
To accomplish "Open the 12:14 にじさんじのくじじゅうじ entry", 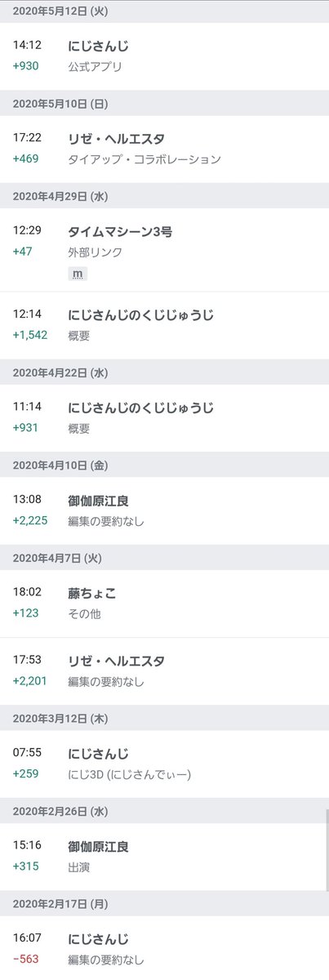I will [x=164, y=325].
